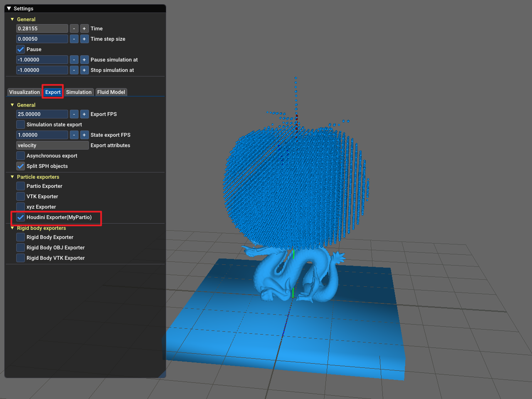Decrease Pause simulation at value
This screenshot has width=532, height=399.
pos(74,60)
